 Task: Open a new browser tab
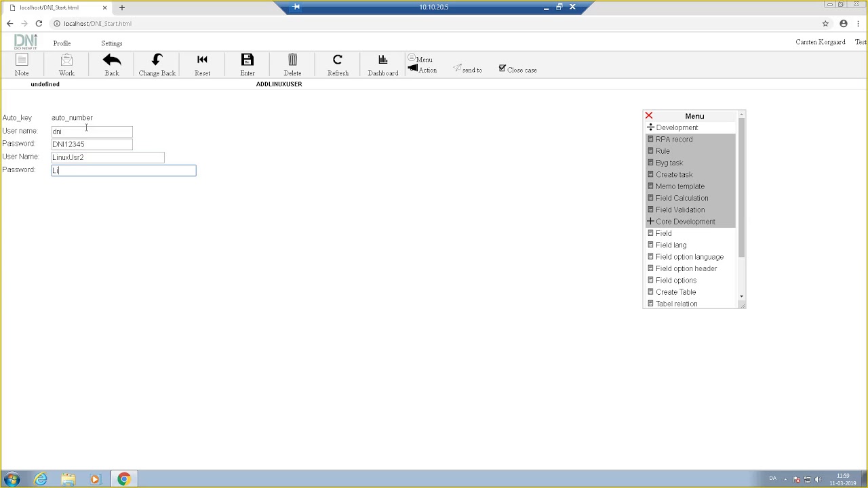coord(122,7)
